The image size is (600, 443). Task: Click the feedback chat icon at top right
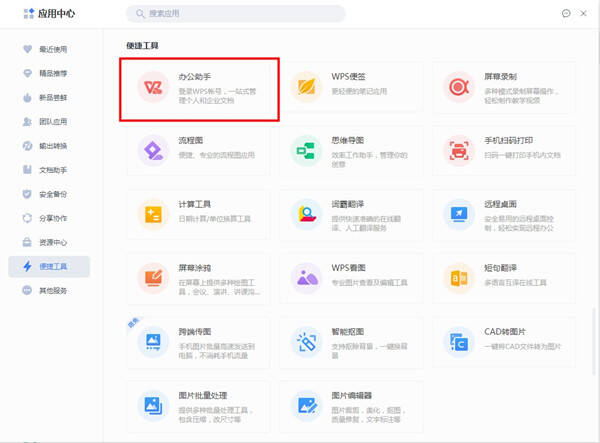[566, 13]
